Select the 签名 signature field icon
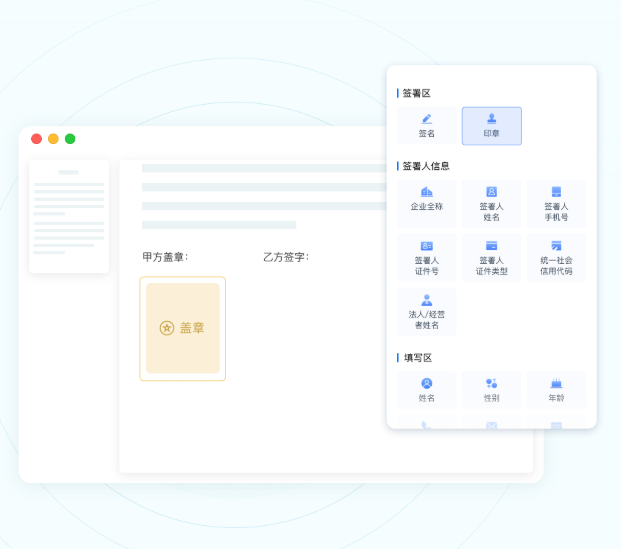621x549 pixels. 427,126
